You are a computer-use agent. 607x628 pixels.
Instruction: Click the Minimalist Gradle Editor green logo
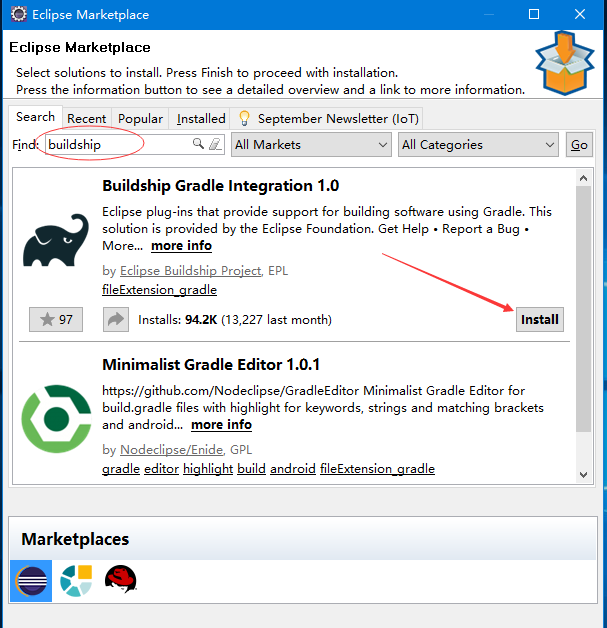click(56, 419)
